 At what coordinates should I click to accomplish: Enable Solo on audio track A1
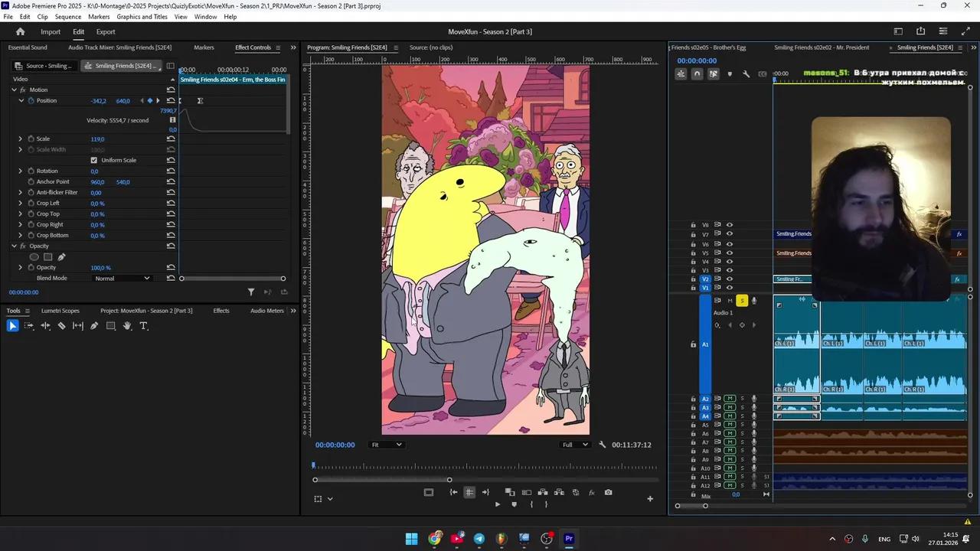(x=741, y=300)
